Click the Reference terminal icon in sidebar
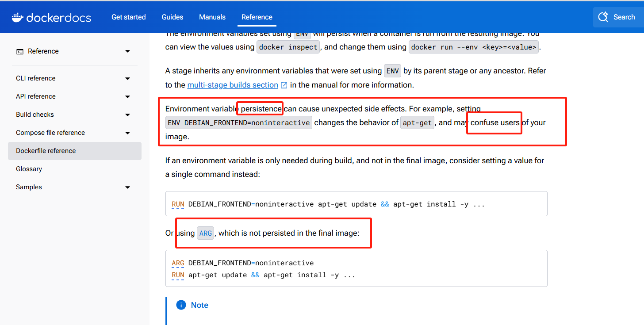The height and width of the screenshot is (325, 644). coord(20,51)
